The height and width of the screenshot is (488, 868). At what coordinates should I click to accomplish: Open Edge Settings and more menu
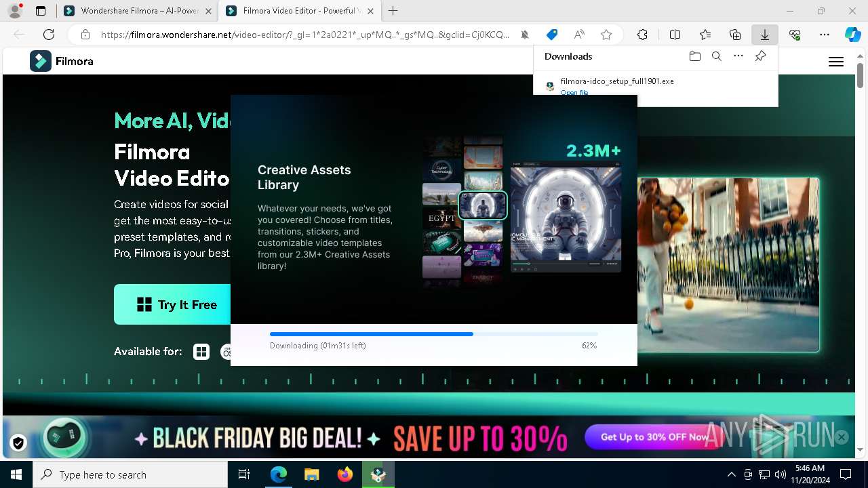(825, 35)
